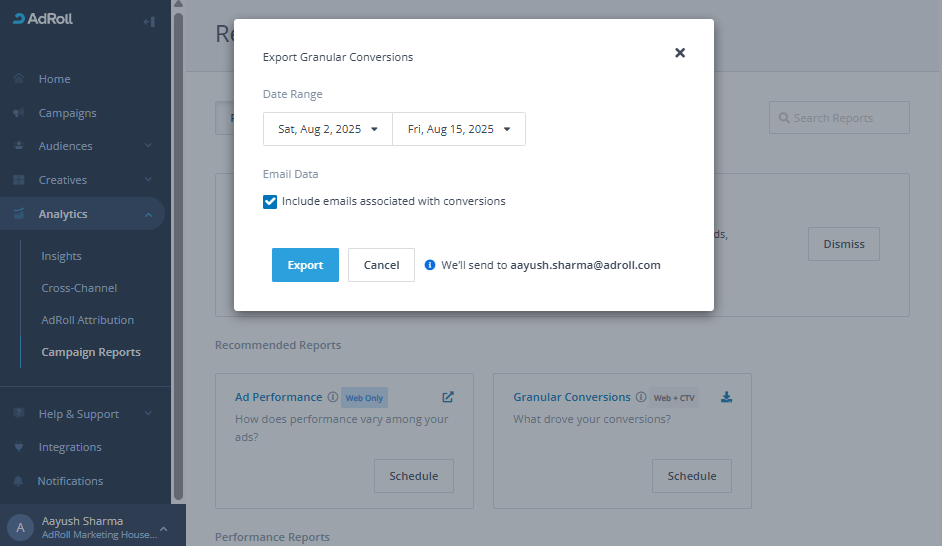Click the download icon on Granular Conversions

(x=727, y=397)
